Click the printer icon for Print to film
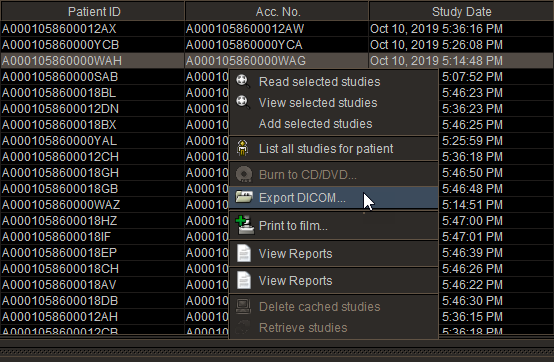Screen dimensions: 554x362 tap(244, 225)
